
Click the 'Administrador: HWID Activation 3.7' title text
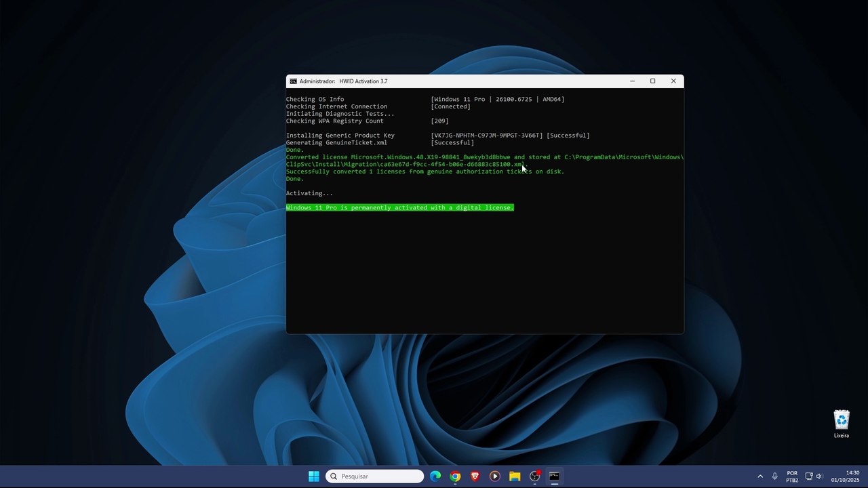point(344,81)
